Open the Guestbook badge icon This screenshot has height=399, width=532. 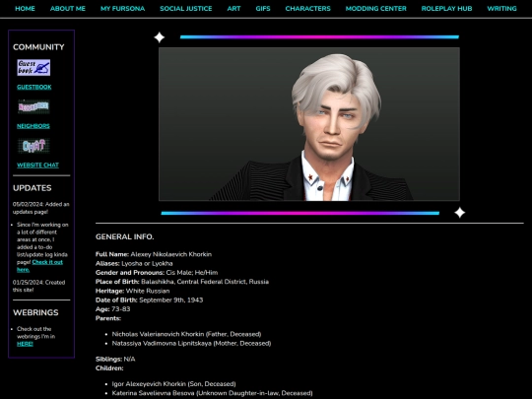point(33,68)
